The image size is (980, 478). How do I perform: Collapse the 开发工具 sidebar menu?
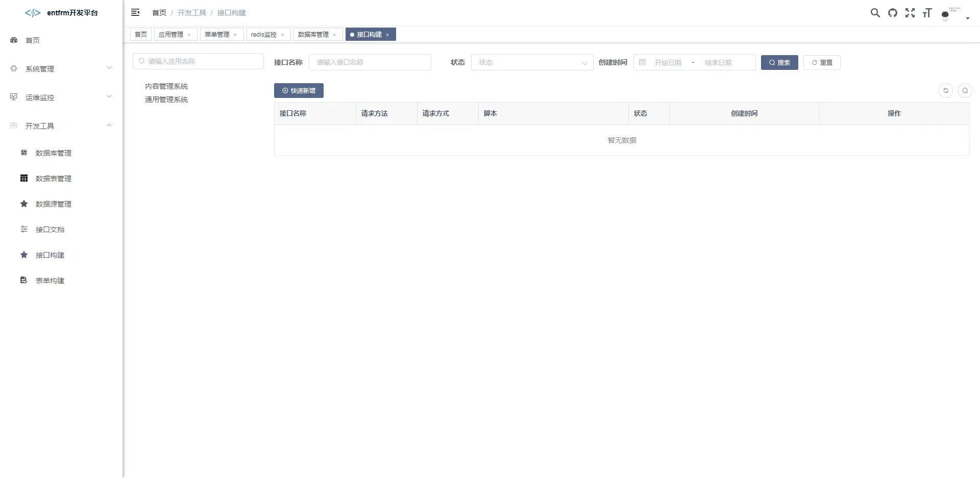pos(61,125)
